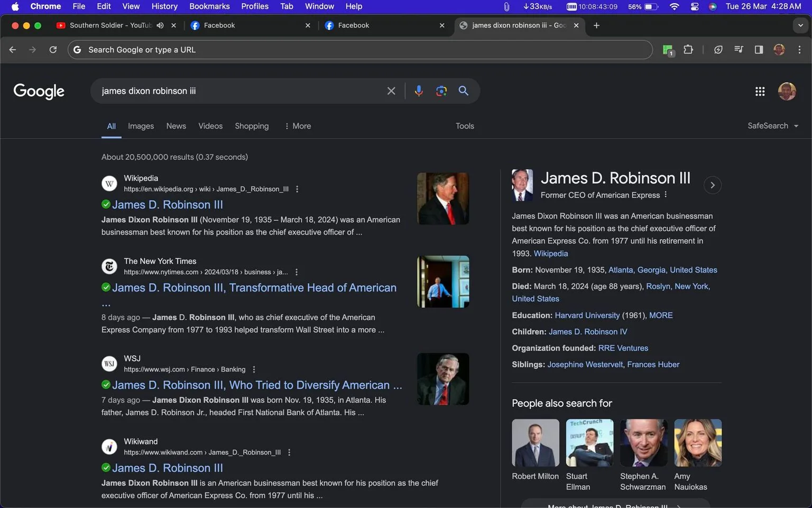
Task: Open more options for New York Times result
Action: point(297,272)
